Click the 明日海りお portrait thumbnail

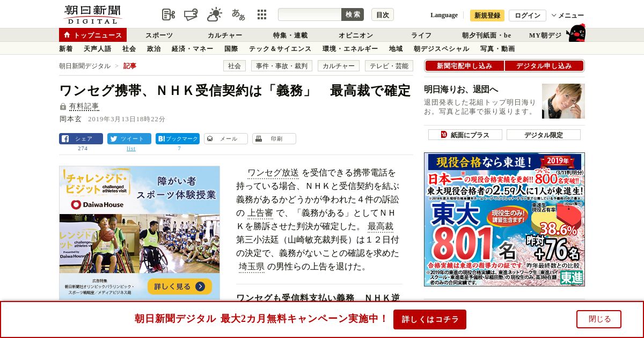[563, 101]
